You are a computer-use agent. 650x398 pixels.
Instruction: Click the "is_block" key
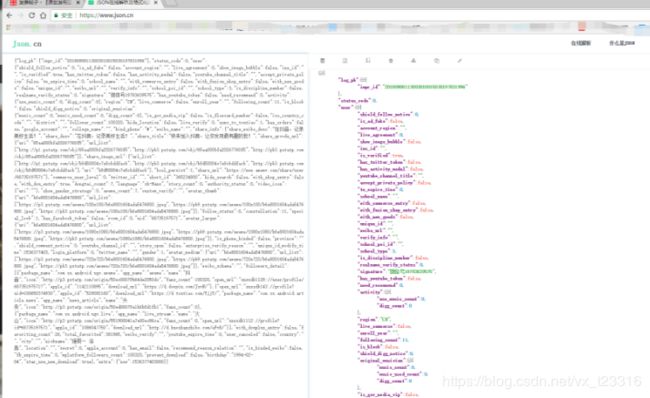[370, 347]
